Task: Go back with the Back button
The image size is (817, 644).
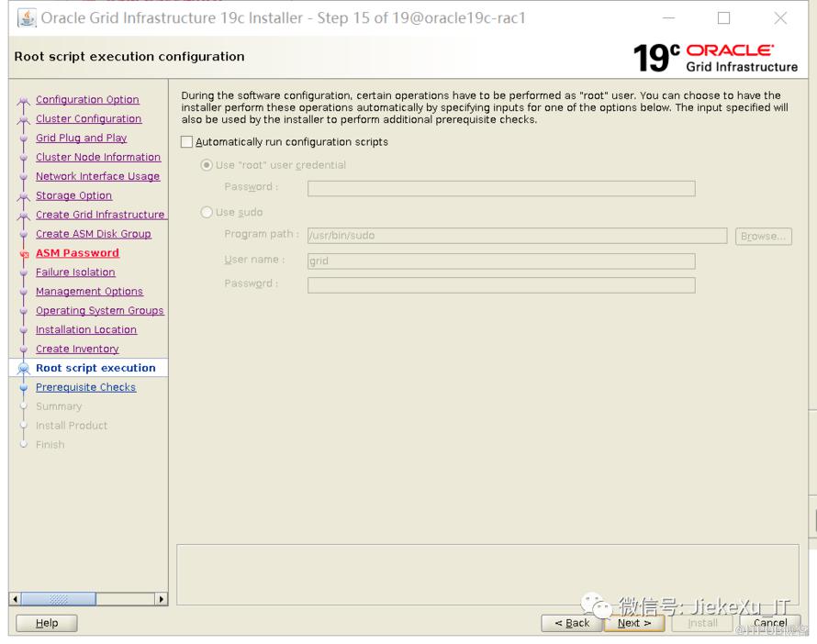Action: click(572, 623)
